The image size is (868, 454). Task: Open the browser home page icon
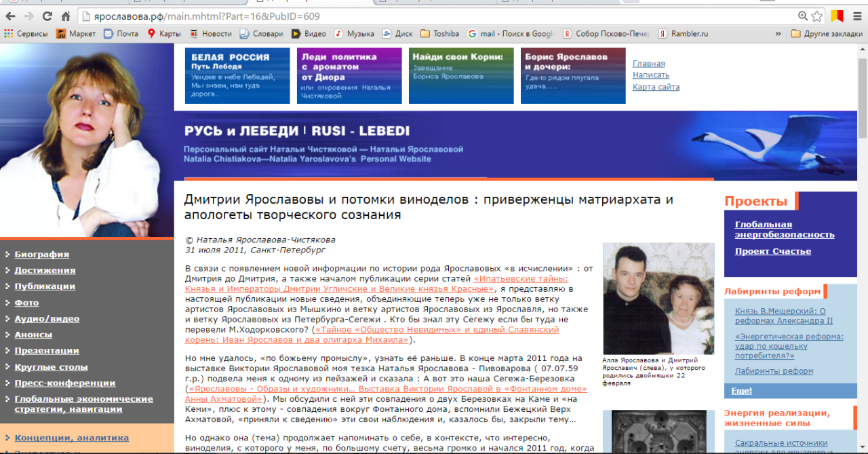(66, 16)
